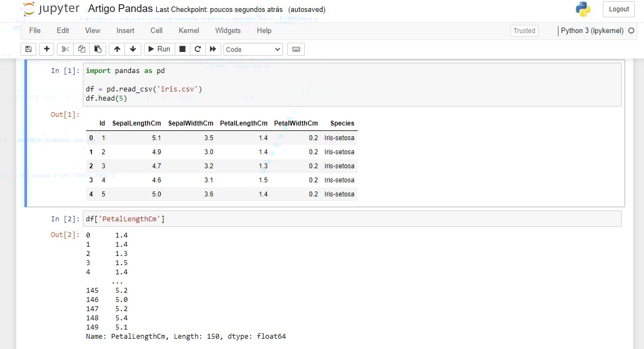Paste cells below icon
Image resolution: width=644 pixels, height=349 pixels.
pos(98,49)
